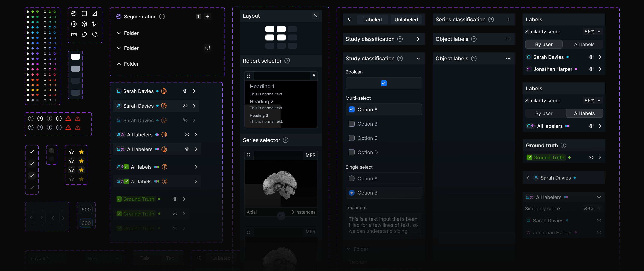The height and width of the screenshot is (271, 644).
Task: Open the dropdown chevron below Axial
Action: point(281,216)
